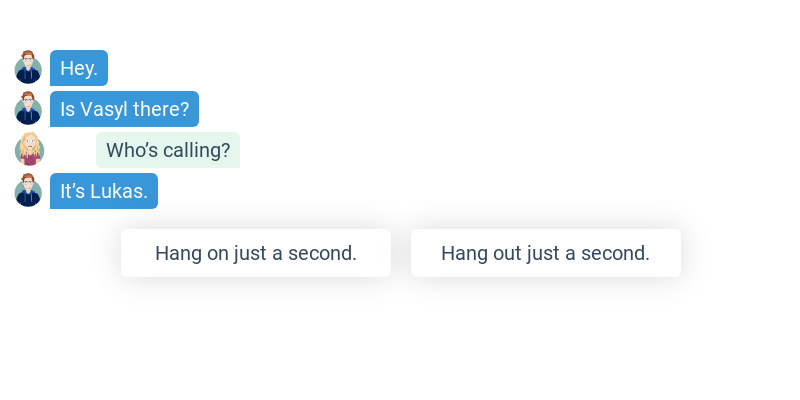Tap the last male avatar in the conversation
The width and height of the screenshot is (800, 400).
[x=28, y=191]
